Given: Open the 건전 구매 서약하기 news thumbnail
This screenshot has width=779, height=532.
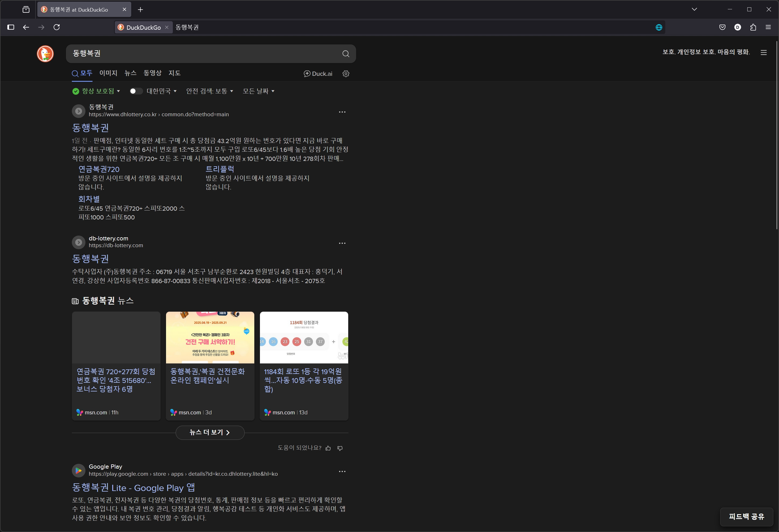Looking at the screenshot, I should coord(210,338).
